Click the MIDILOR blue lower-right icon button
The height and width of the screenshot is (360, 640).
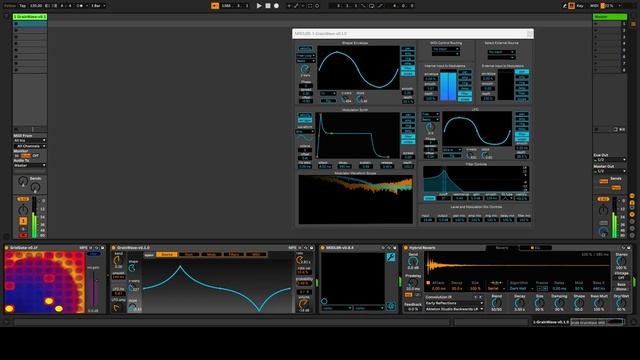(x=391, y=306)
